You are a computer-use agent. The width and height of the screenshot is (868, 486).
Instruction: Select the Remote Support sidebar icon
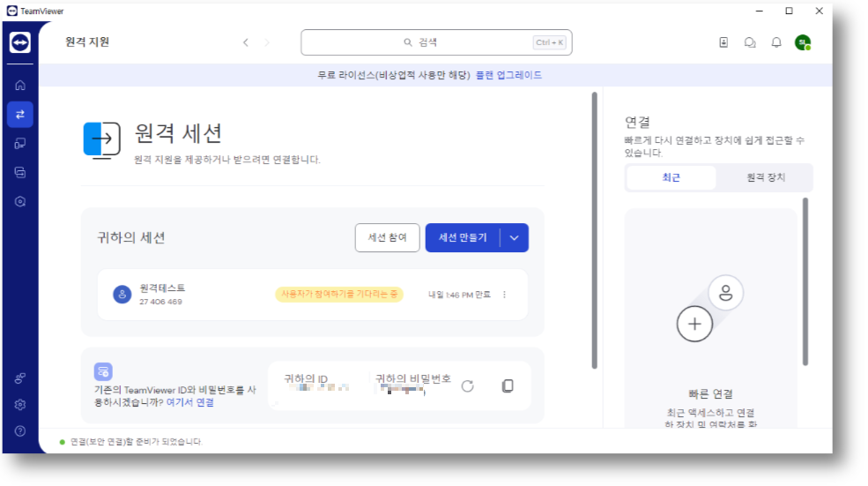(x=20, y=115)
